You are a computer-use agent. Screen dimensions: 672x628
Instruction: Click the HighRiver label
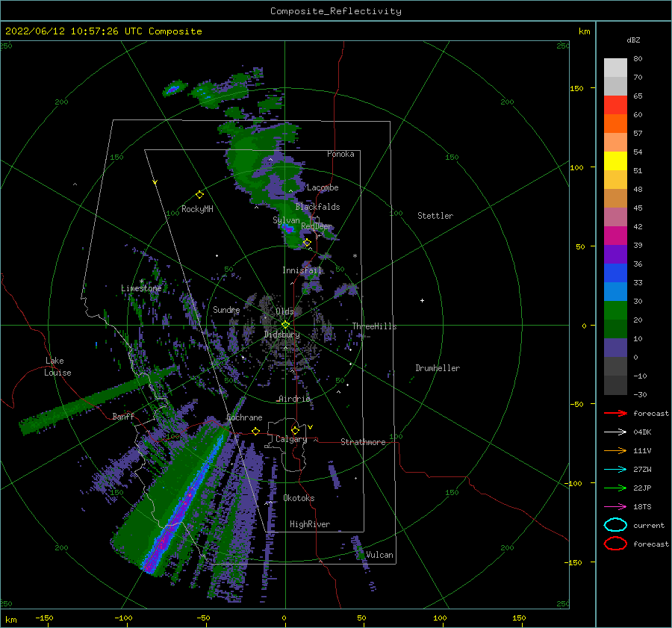310,524
